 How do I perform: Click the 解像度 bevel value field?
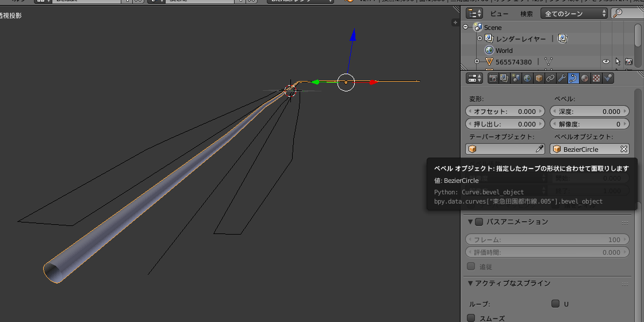coord(589,124)
